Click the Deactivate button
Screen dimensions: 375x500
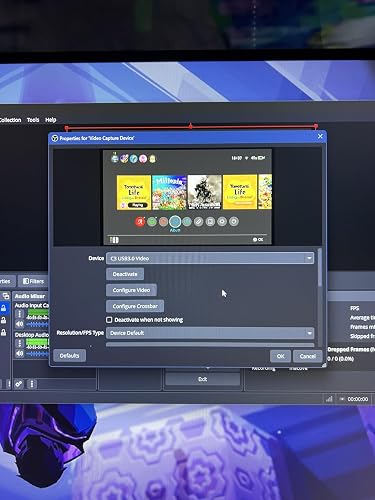click(125, 274)
